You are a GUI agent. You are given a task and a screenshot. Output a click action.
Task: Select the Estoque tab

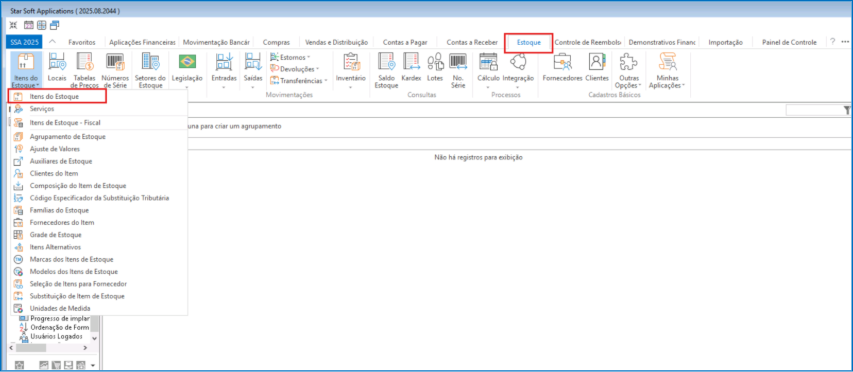(x=529, y=42)
